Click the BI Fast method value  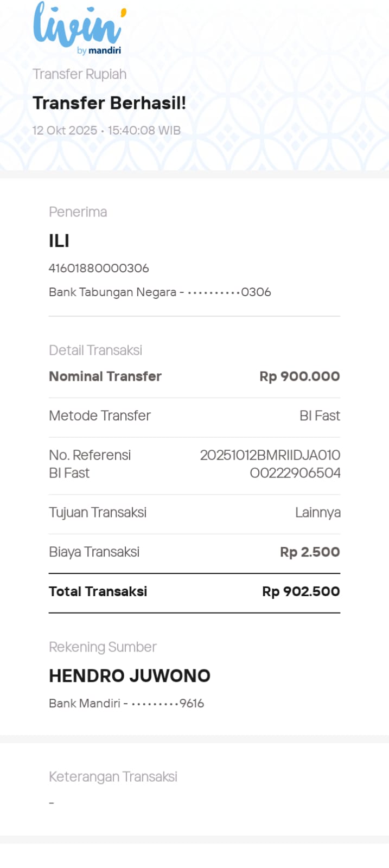(x=320, y=416)
